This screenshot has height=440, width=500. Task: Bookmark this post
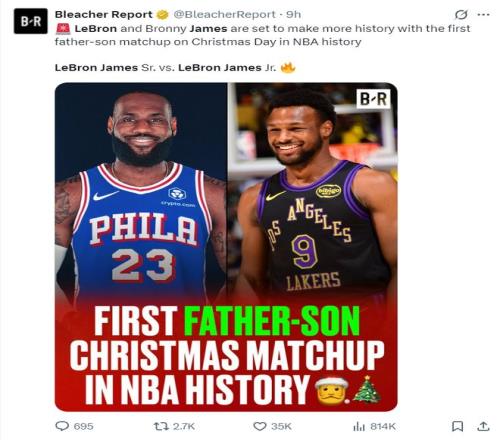pos(458,426)
